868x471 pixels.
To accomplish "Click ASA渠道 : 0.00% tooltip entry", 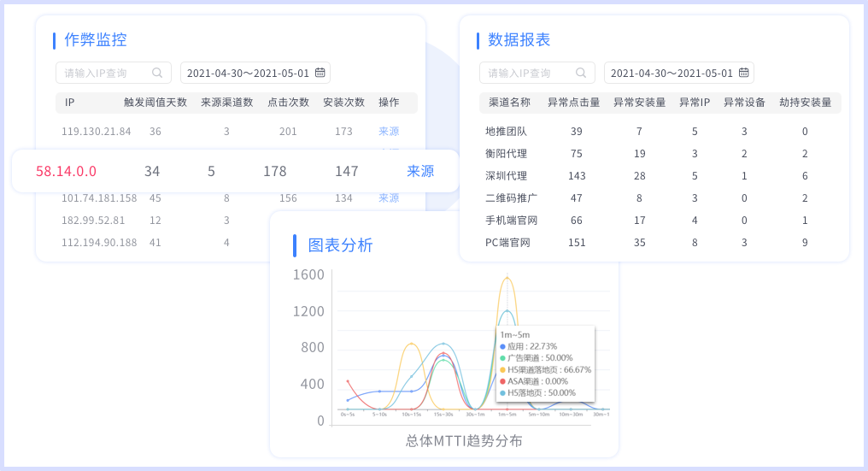I will click(x=534, y=381).
